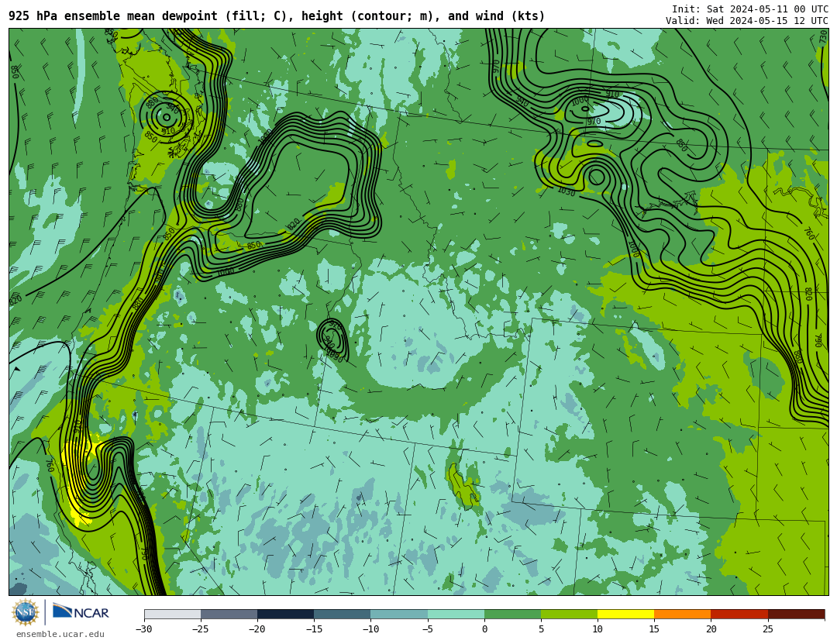Click the 760 contour label at the left edge
This screenshot has height=644, width=837.
pos(50,466)
